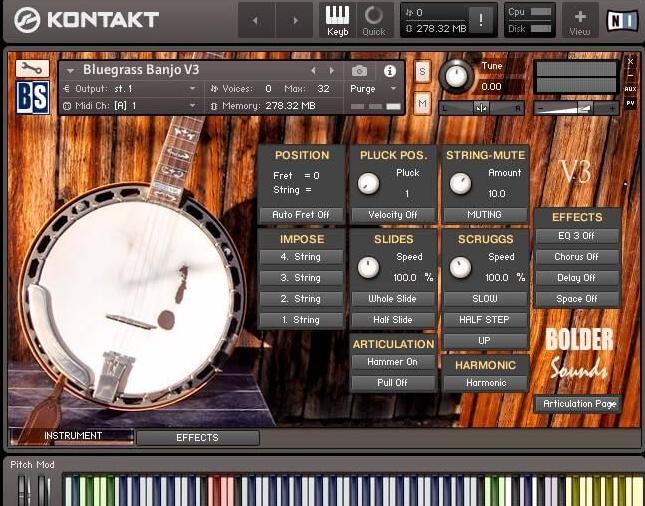Viewport: 645px width, 506px height.
Task: Toggle Velocity Off button
Action: click(x=393, y=215)
